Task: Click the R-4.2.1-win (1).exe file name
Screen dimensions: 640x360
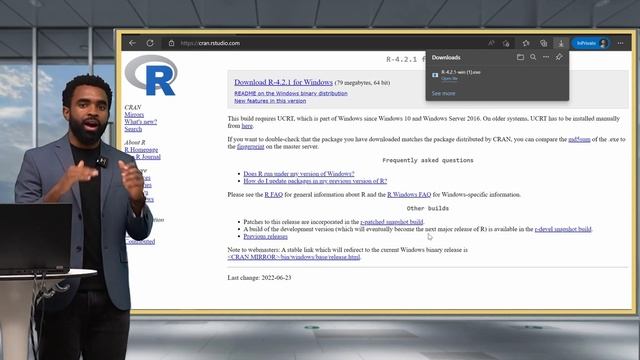Action: point(461,72)
